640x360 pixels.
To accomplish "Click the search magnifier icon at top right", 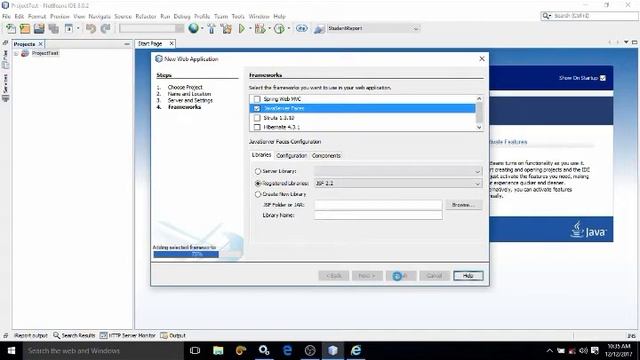I will pos(547,16).
